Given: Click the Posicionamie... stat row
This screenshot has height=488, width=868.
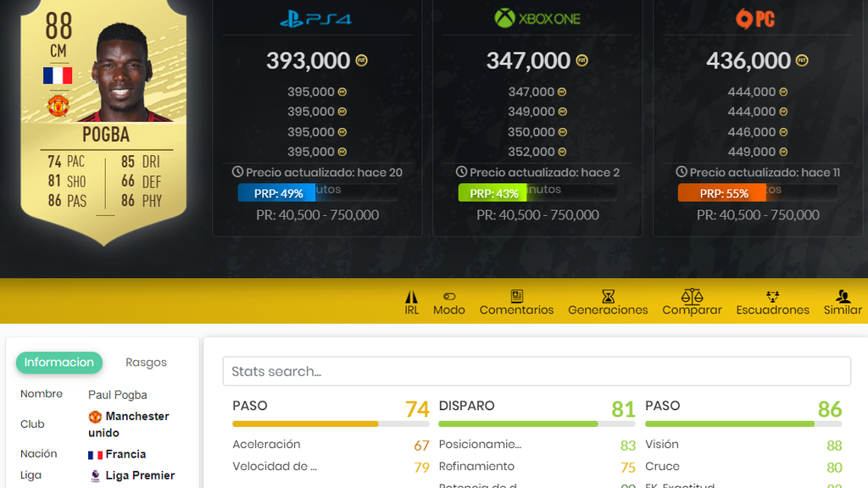Looking at the screenshot, I should (537, 444).
